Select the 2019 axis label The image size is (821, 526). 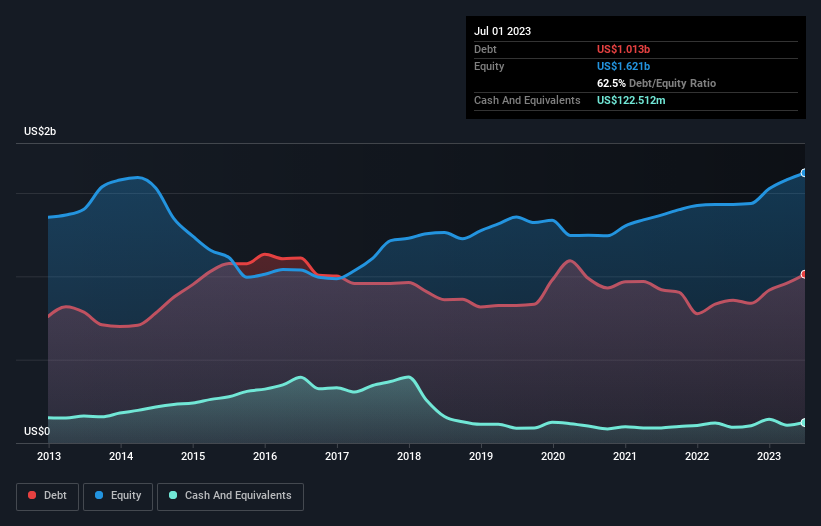(481, 456)
